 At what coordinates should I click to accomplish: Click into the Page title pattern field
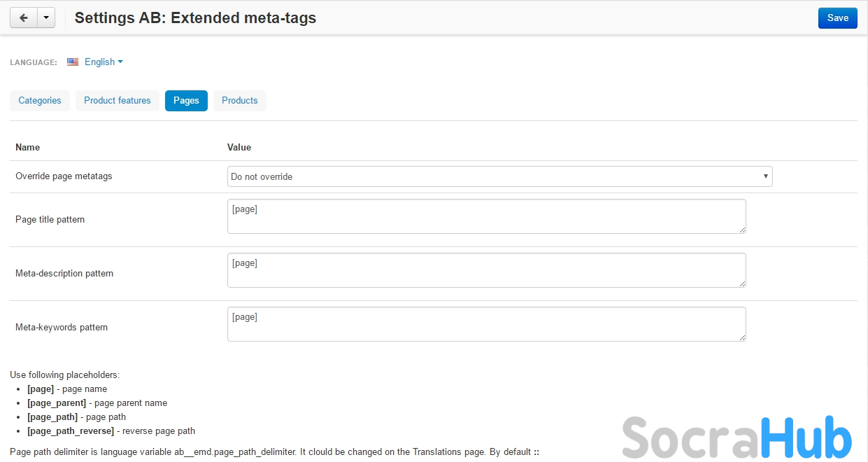pos(486,216)
